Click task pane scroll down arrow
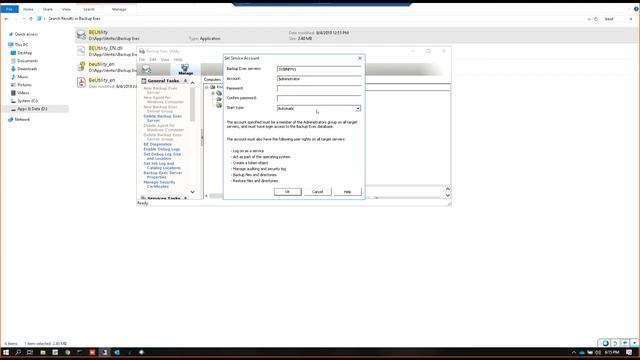 coord(193,192)
